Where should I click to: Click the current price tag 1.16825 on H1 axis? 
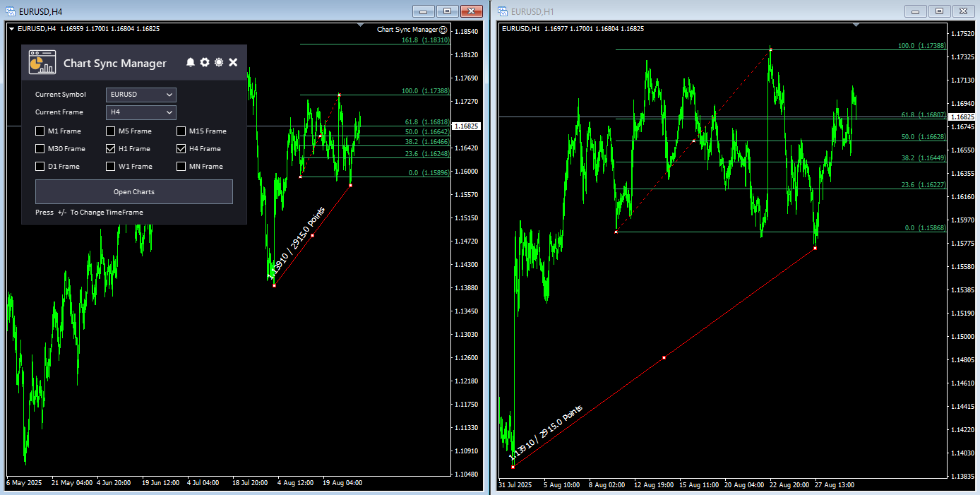coord(963,117)
